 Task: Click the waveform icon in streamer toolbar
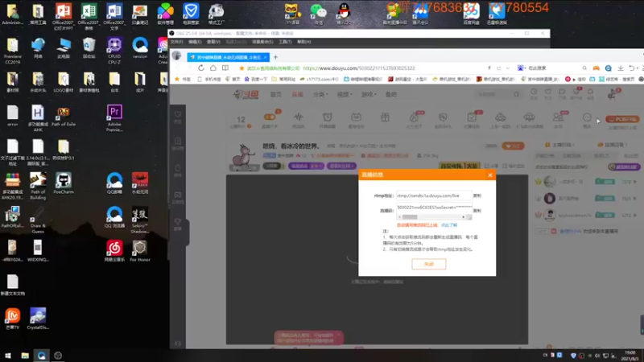pyautogui.click(x=299, y=117)
